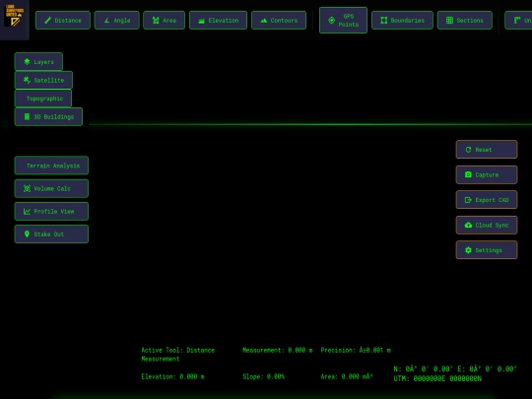Click the Distance label in the toolbar
532x399 pixels.
point(68,21)
